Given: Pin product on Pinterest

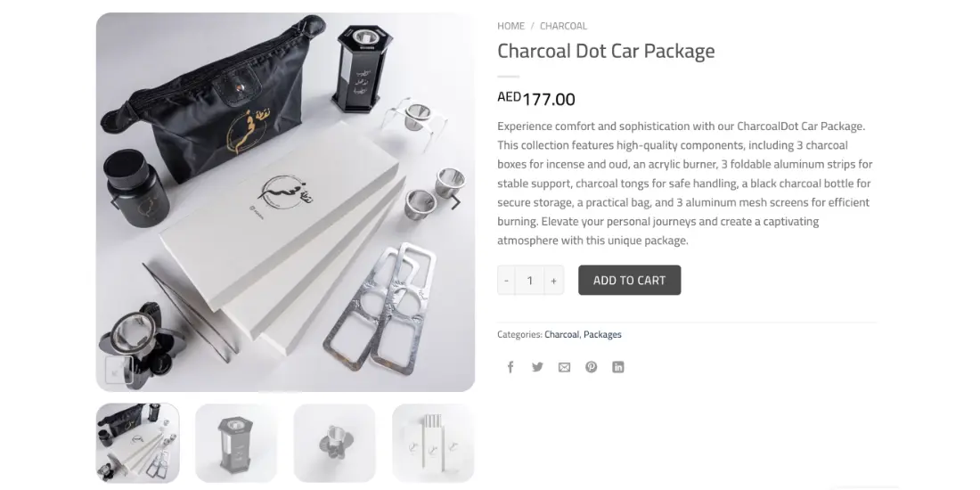Looking at the screenshot, I should coord(592,367).
